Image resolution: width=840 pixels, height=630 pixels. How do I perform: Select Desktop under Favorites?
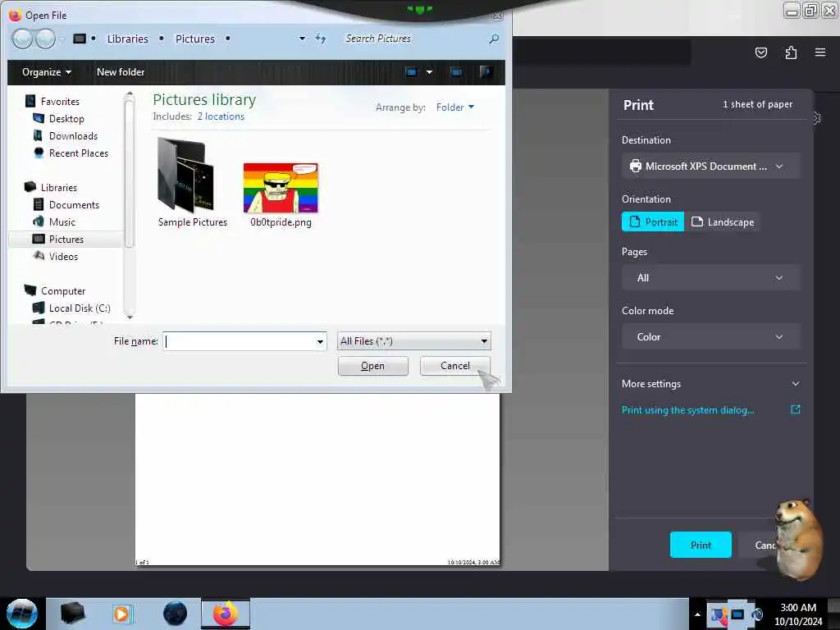[x=66, y=118]
